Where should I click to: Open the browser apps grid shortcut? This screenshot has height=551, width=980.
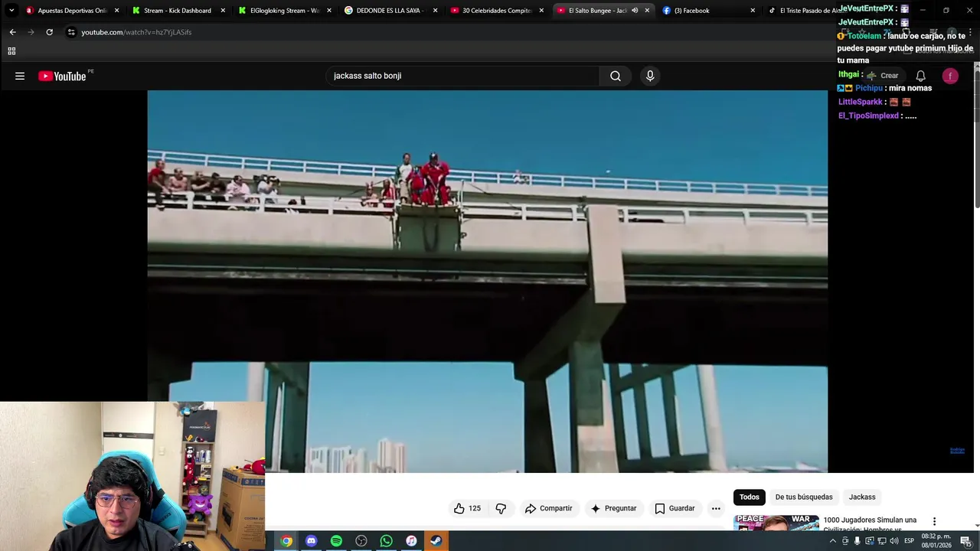click(x=11, y=51)
